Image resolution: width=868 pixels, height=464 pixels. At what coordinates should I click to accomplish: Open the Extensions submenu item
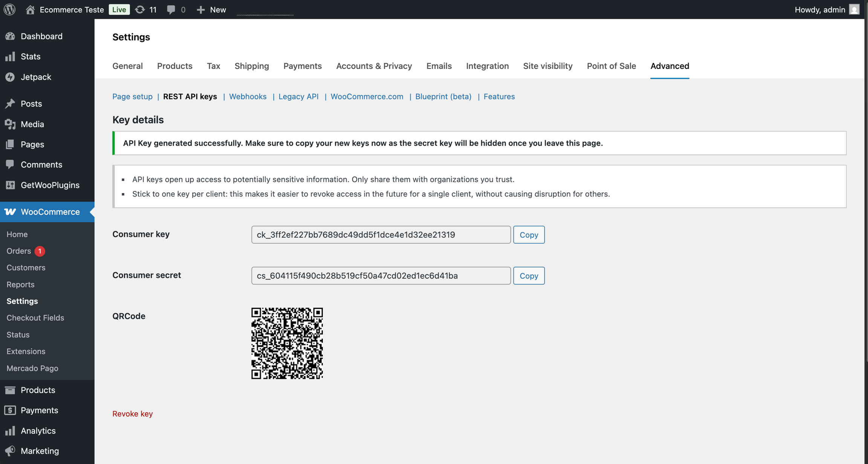coord(26,351)
